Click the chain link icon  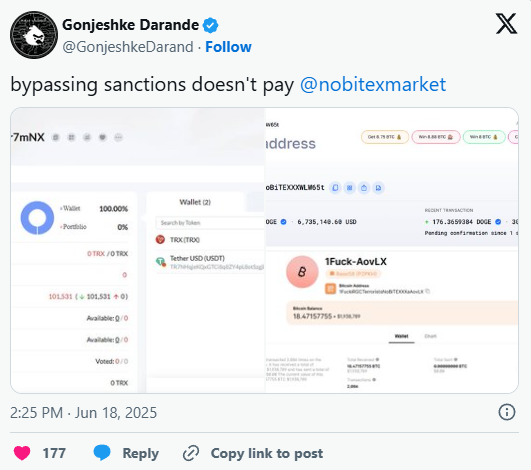[191, 453]
